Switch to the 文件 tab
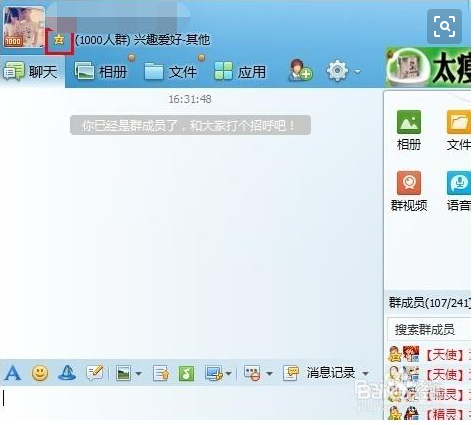Viewport: 474px width, 425px height. (172, 71)
